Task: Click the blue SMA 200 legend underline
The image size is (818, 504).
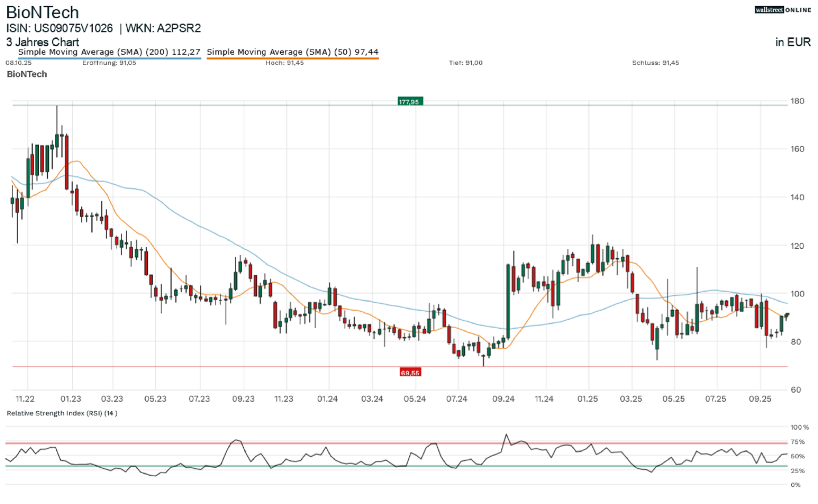Action: point(109,58)
